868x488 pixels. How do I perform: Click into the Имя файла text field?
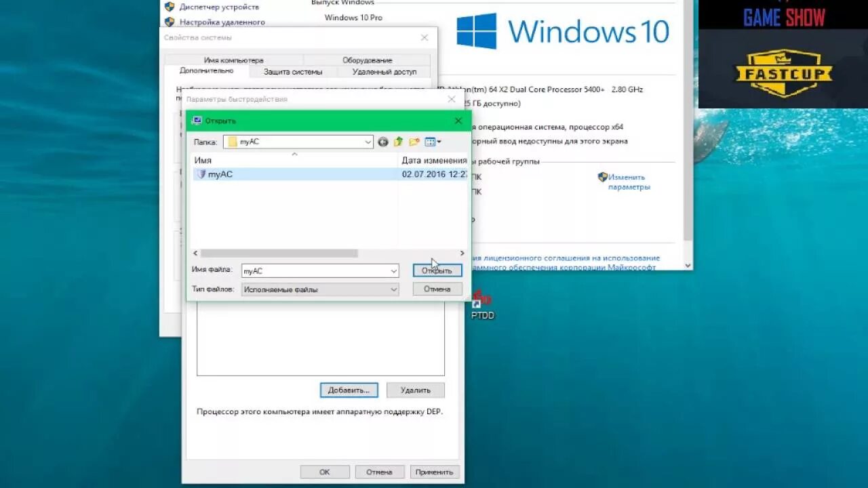[315, 271]
